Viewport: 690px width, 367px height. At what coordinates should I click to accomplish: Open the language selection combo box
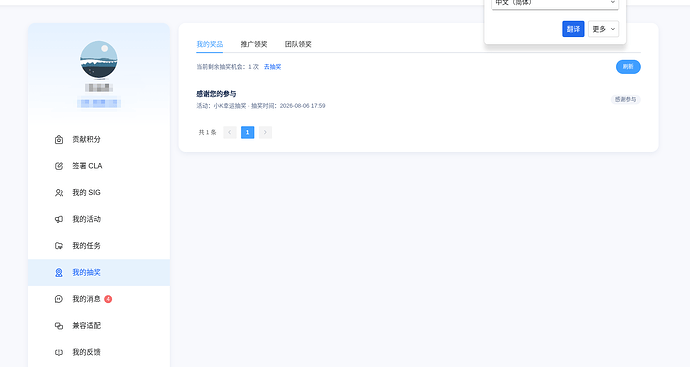(x=555, y=4)
